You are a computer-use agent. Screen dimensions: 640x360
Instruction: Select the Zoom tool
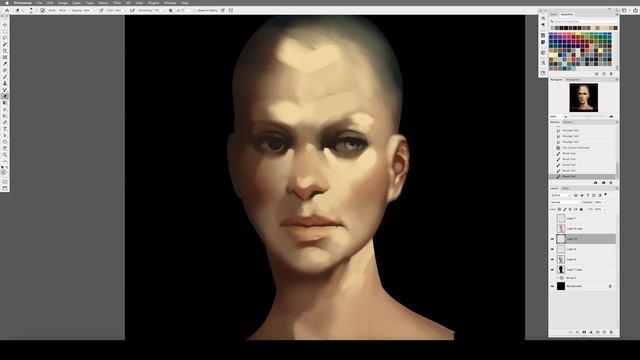point(5,155)
